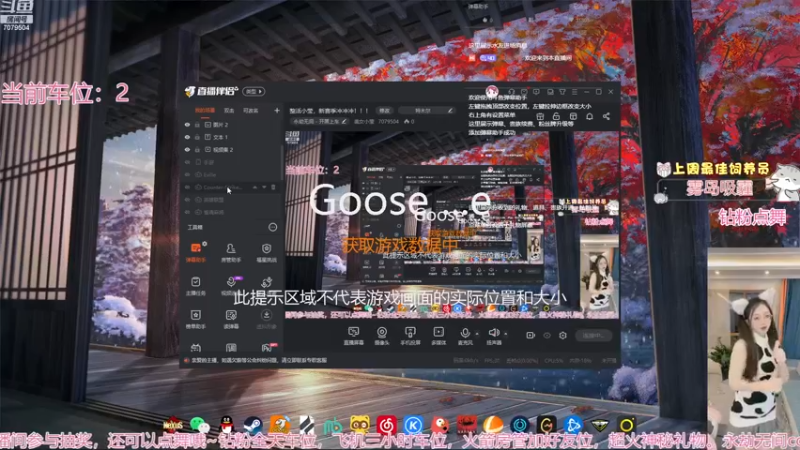This screenshot has height=450, width=800.
Task: Hide the 文本 1 source layer
Action: (187, 137)
